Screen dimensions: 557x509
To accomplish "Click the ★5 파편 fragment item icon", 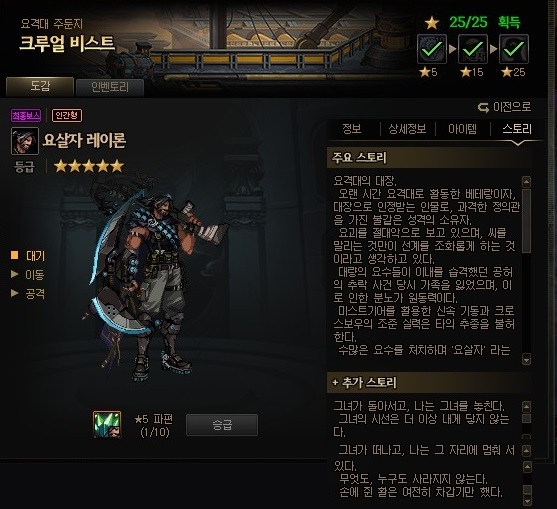I will pos(107,424).
